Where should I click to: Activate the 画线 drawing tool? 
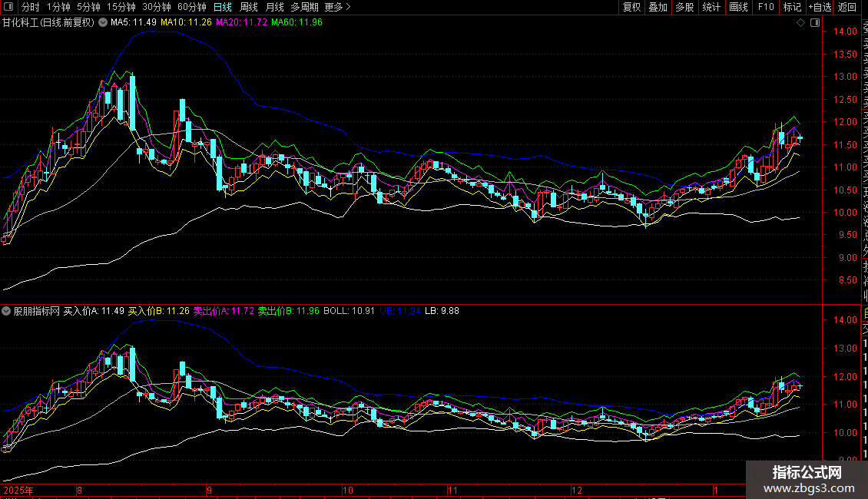coord(738,7)
